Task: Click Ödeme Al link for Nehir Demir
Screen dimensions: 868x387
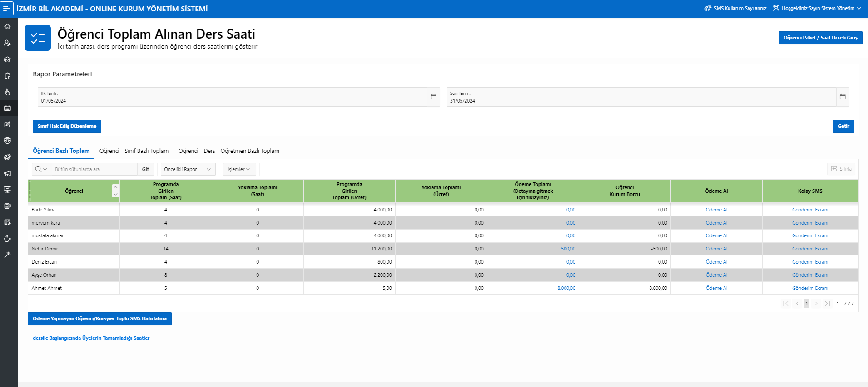Action: pyautogui.click(x=716, y=249)
